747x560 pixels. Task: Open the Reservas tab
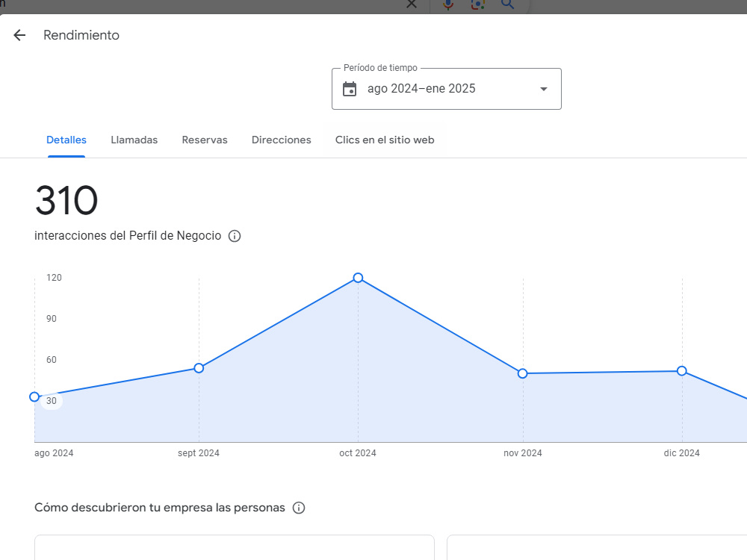click(x=205, y=140)
